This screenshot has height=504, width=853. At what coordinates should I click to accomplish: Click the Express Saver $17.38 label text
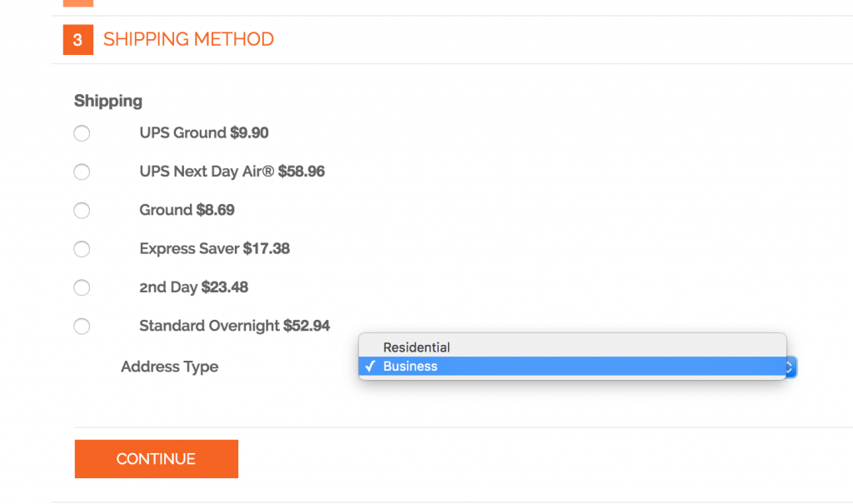click(x=214, y=248)
